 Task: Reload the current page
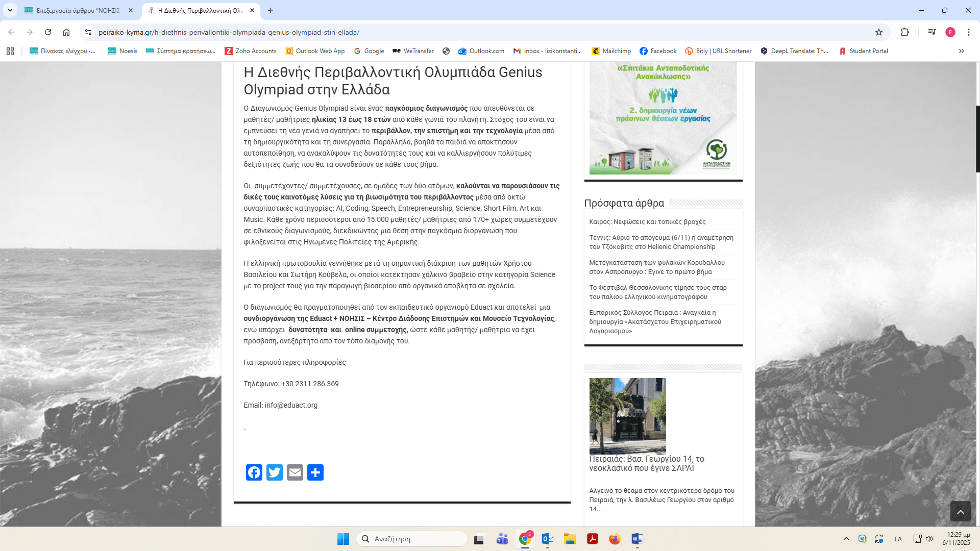point(48,32)
